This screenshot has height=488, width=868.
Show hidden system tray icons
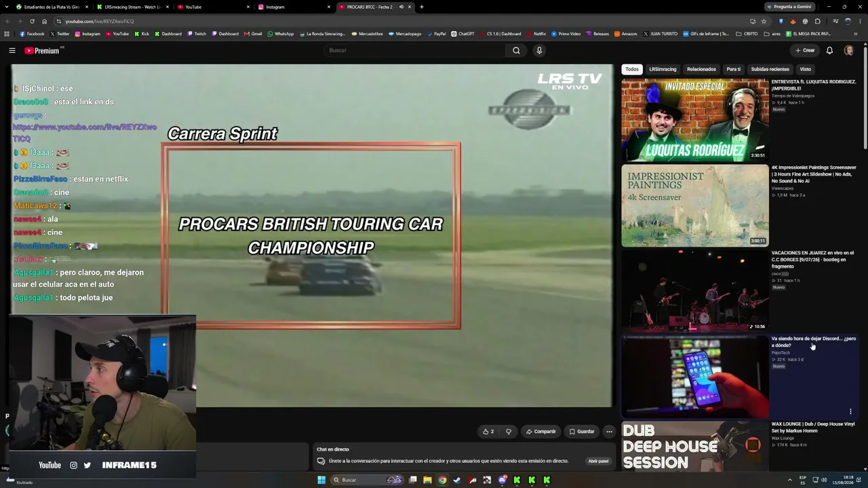pyautogui.click(x=789, y=480)
